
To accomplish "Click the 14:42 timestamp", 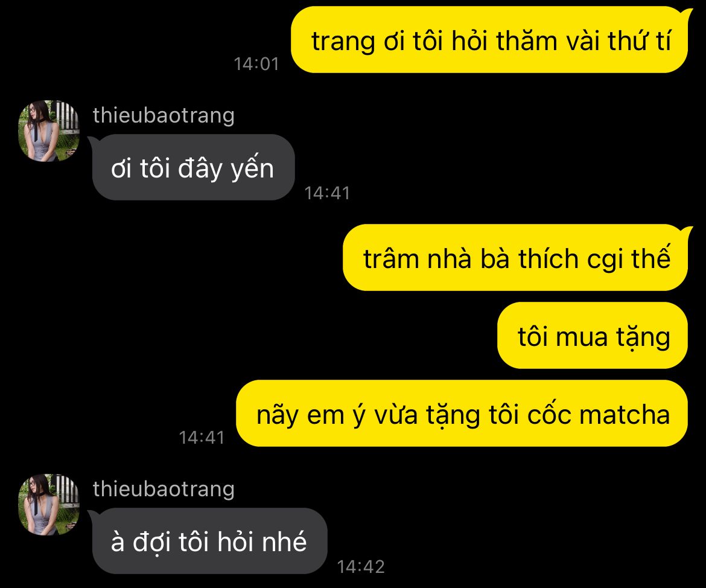I will pos(361,567).
